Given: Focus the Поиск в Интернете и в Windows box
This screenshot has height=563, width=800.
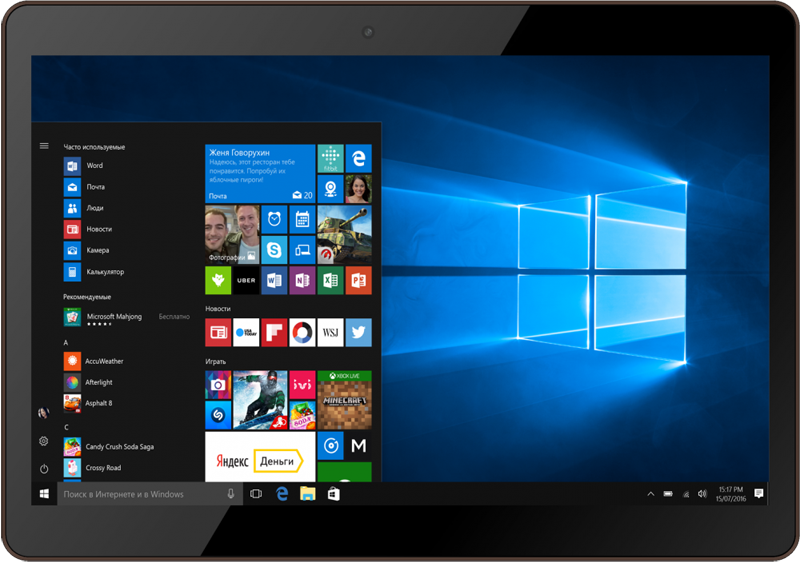Looking at the screenshot, I should click(150, 494).
